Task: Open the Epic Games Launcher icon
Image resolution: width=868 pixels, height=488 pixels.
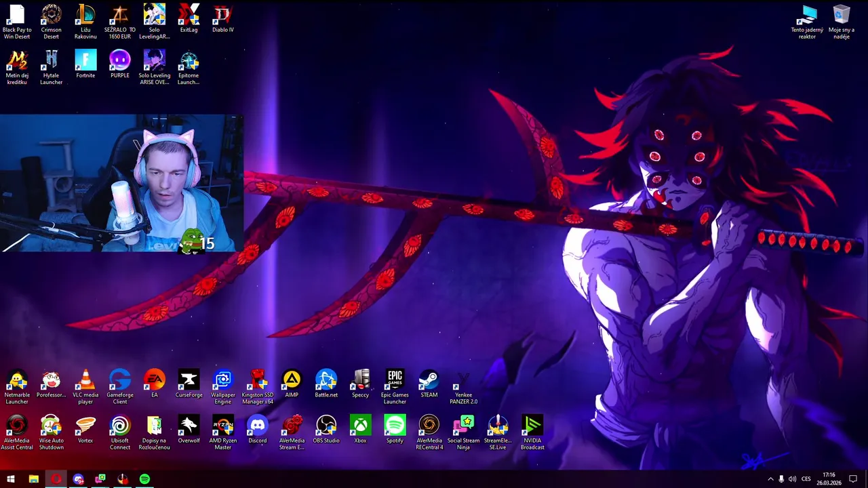Action: coord(395,387)
